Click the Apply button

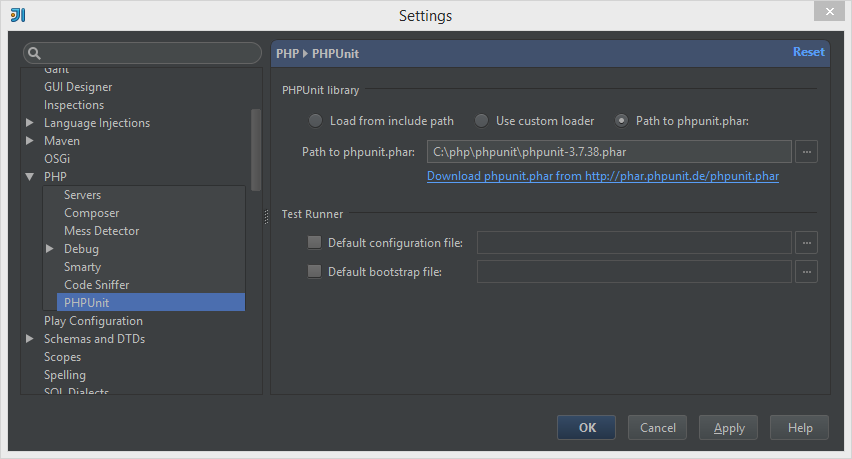pos(729,428)
